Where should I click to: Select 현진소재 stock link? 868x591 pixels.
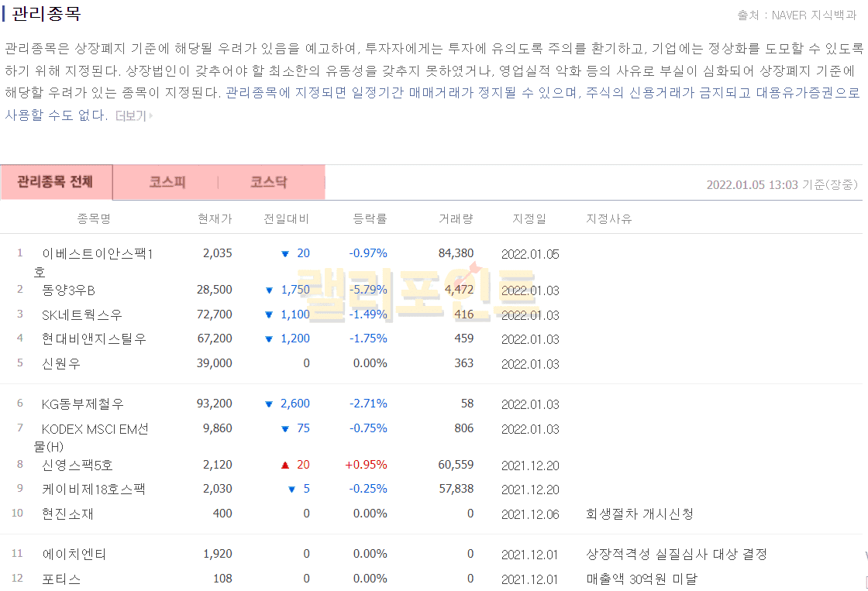tap(67, 514)
